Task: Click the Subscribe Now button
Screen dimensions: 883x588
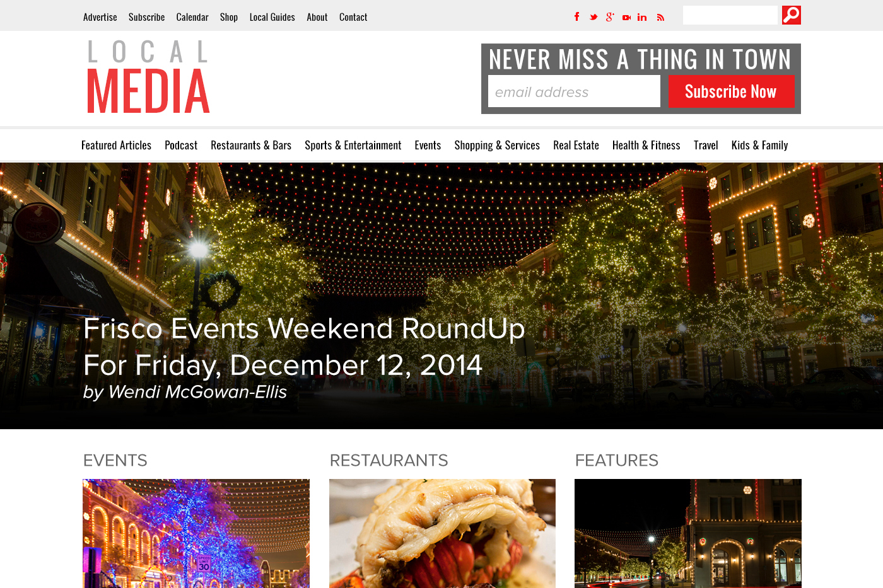Action: (x=731, y=91)
